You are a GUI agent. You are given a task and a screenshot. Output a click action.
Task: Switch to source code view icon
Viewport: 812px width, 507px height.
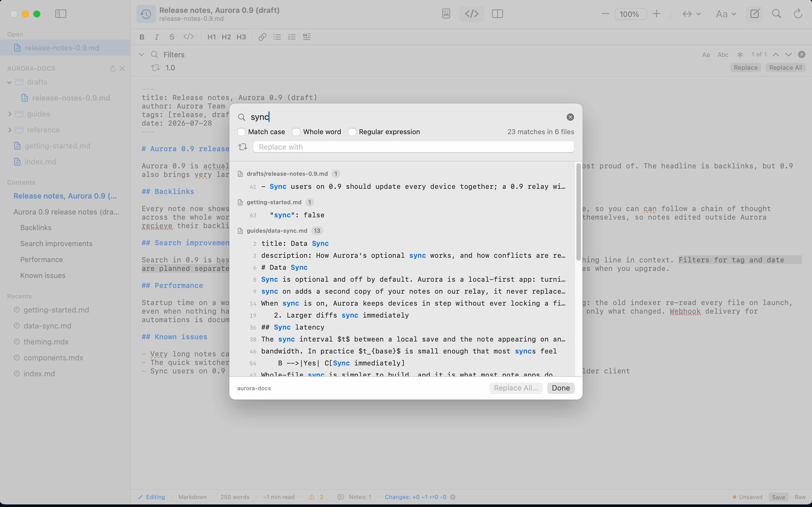[x=472, y=14]
